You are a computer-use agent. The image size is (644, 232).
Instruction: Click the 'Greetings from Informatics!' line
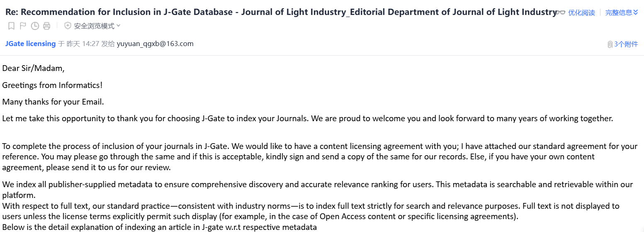[x=52, y=85]
